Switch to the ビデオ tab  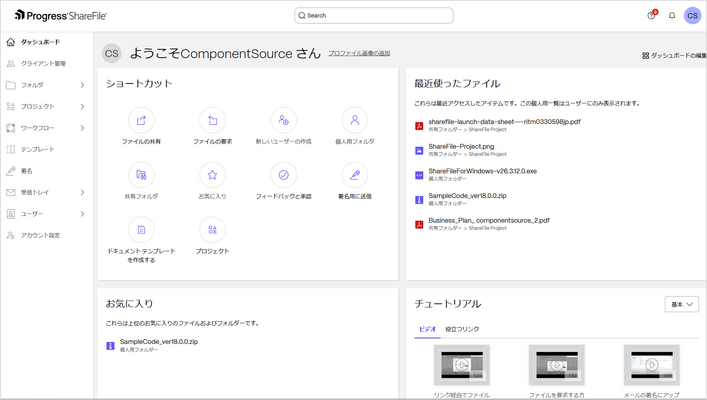coord(427,329)
